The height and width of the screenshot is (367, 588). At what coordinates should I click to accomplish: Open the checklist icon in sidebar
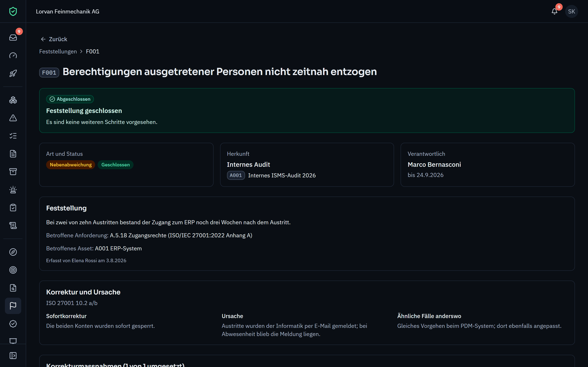[13, 136]
